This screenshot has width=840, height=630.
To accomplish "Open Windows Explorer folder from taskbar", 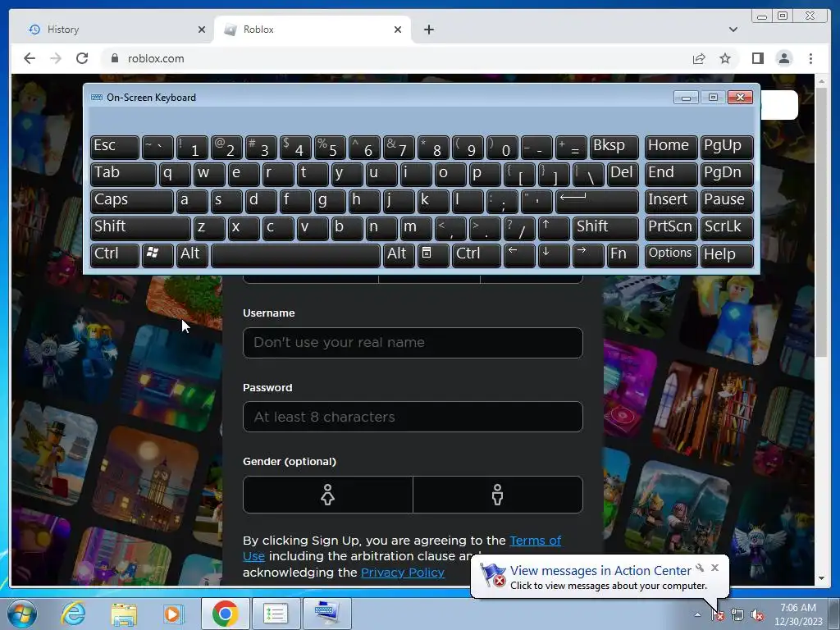I will click(x=124, y=614).
